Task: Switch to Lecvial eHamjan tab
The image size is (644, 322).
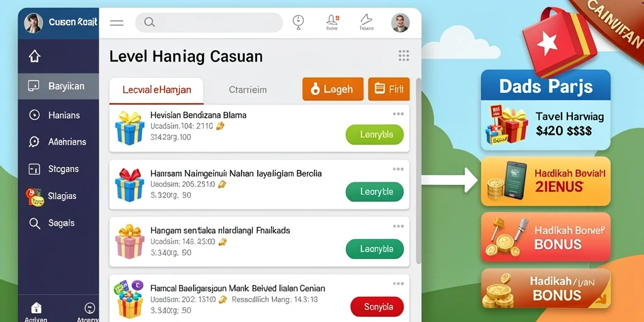Action: tap(157, 91)
